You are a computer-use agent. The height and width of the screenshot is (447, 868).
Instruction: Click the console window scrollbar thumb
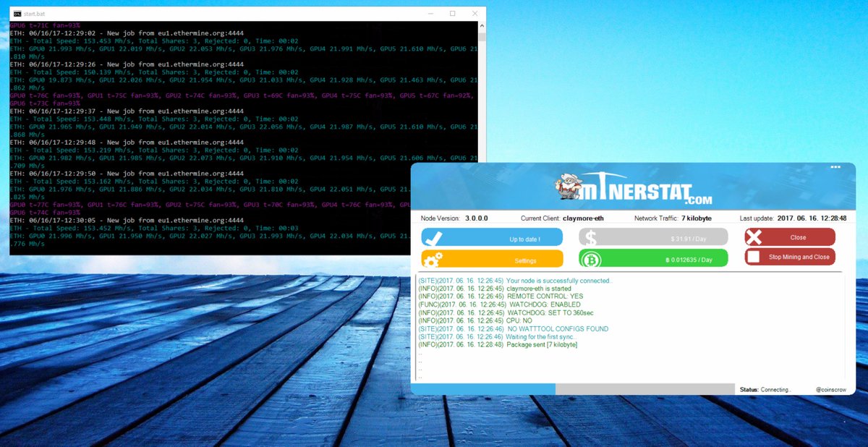[x=482, y=38]
